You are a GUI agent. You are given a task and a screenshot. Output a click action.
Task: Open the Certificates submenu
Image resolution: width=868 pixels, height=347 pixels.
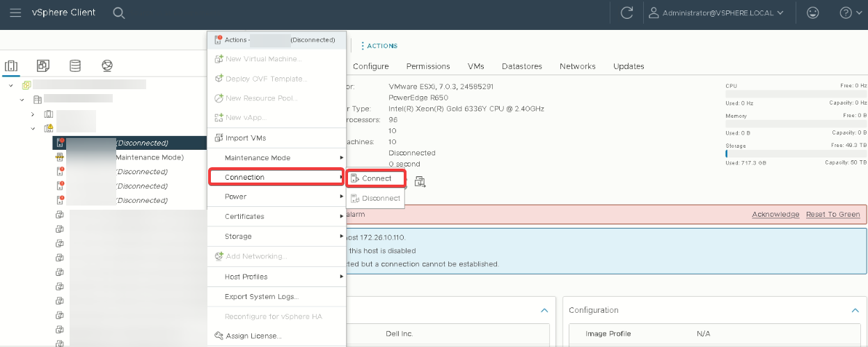(x=276, y=216)
